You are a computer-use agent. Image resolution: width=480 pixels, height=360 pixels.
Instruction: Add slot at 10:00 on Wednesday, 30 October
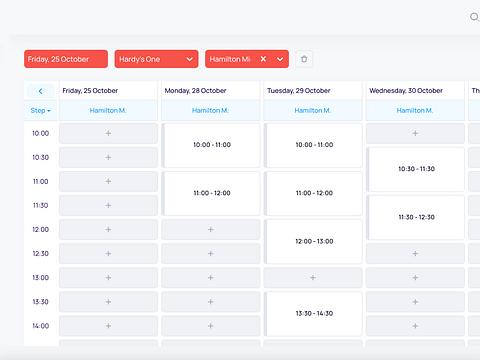(x=415, y=133)
